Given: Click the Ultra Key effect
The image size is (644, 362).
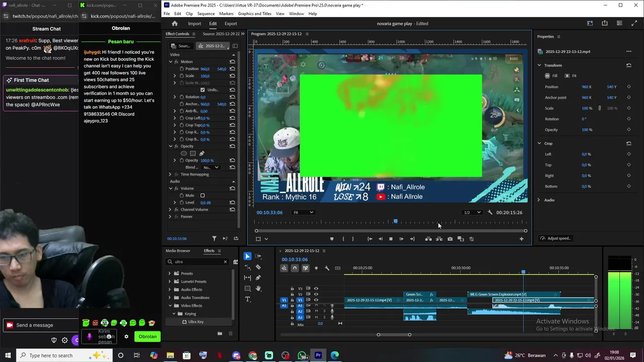Looking at the screenshot, I should [196, 322].
